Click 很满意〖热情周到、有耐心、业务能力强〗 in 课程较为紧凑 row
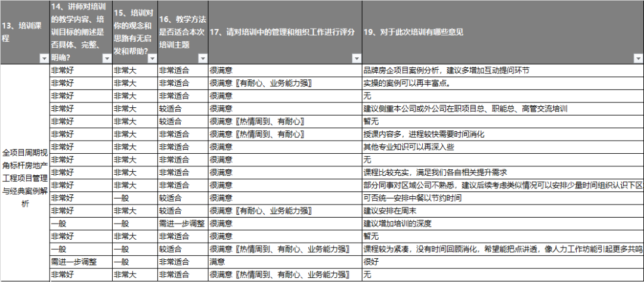The height and width of the screenshot is (282, 644). pyautogui.click(x=286, y=249)
